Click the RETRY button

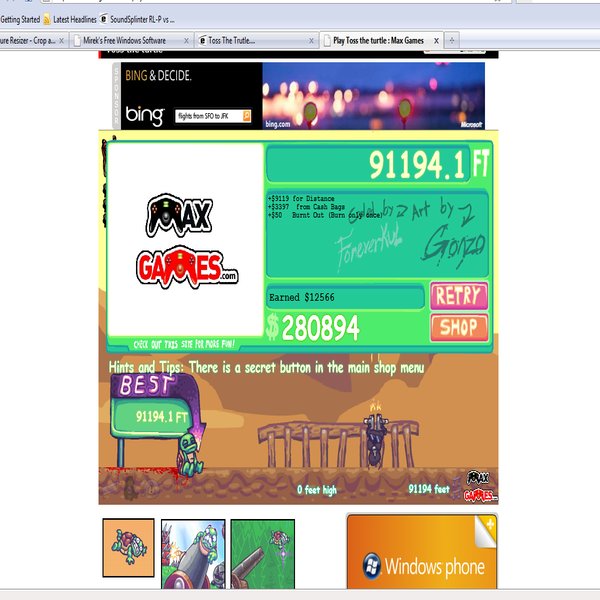coord(459,295)
